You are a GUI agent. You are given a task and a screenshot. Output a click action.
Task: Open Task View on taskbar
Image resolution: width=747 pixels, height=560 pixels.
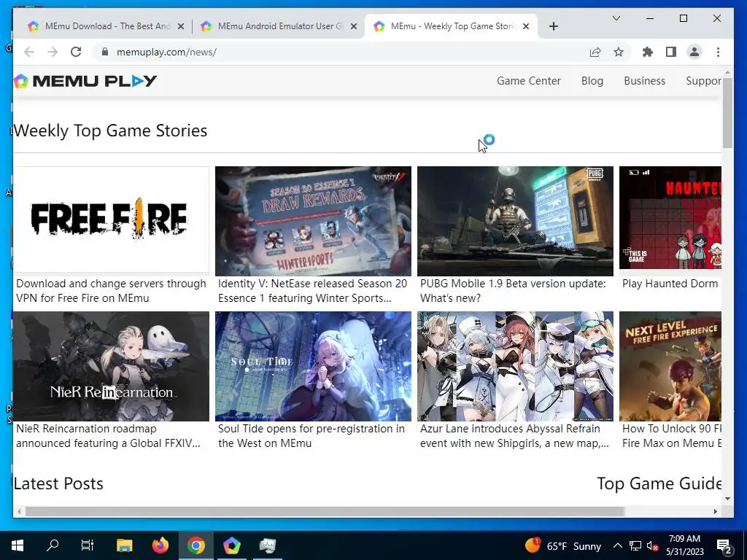(88, 545)
